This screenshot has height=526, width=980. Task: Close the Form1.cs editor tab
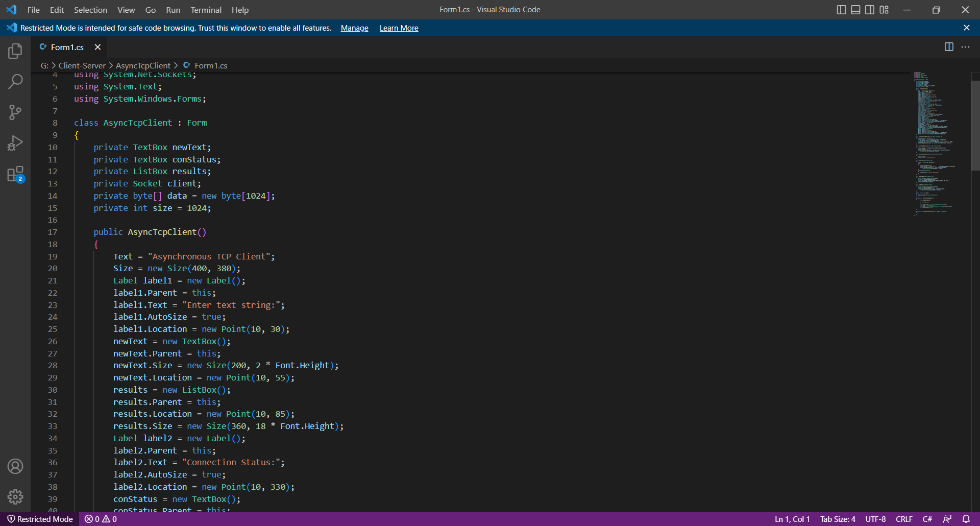(97, 47)
